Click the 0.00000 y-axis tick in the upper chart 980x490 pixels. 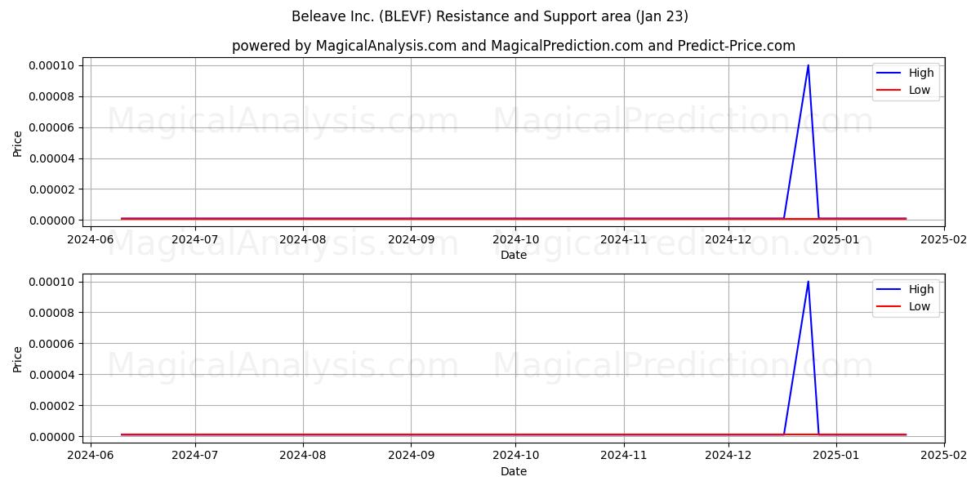click(x=51, y=220)
